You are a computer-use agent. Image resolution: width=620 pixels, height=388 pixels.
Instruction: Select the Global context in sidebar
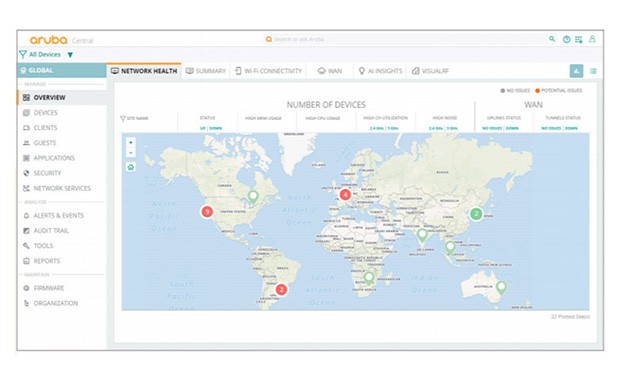(62, 70)
